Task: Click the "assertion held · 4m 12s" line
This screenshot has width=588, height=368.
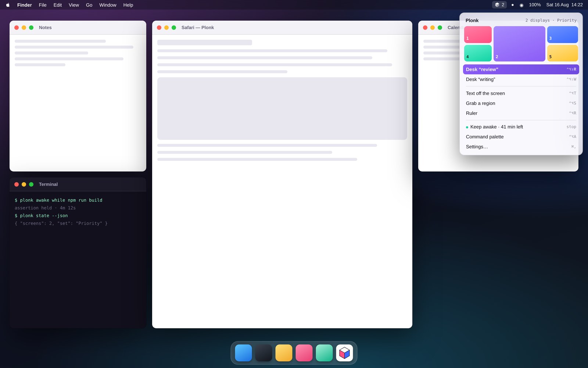Action: click(45, 208)
